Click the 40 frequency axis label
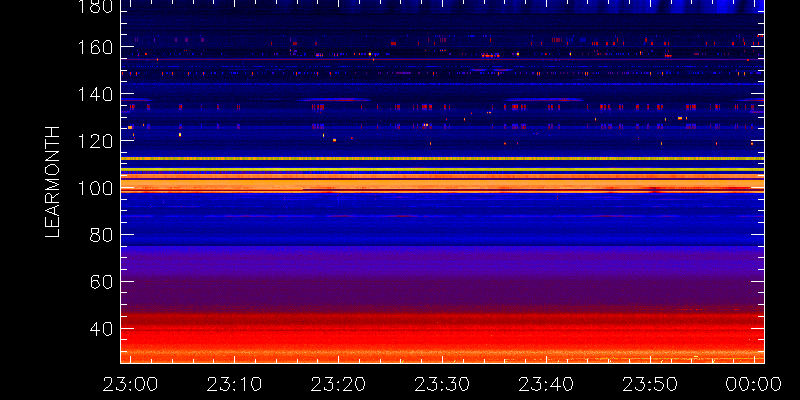 [101, 329]
